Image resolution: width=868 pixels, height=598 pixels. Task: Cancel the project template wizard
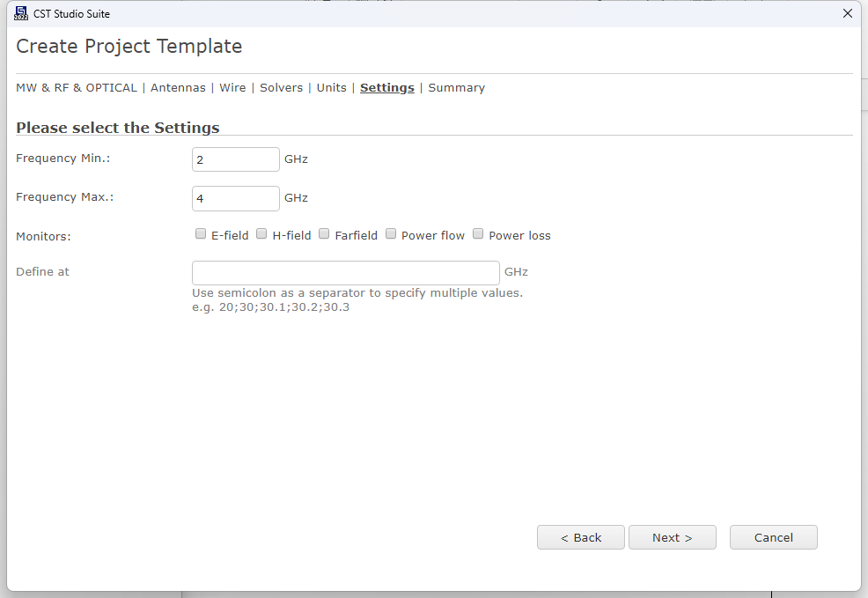773,537
